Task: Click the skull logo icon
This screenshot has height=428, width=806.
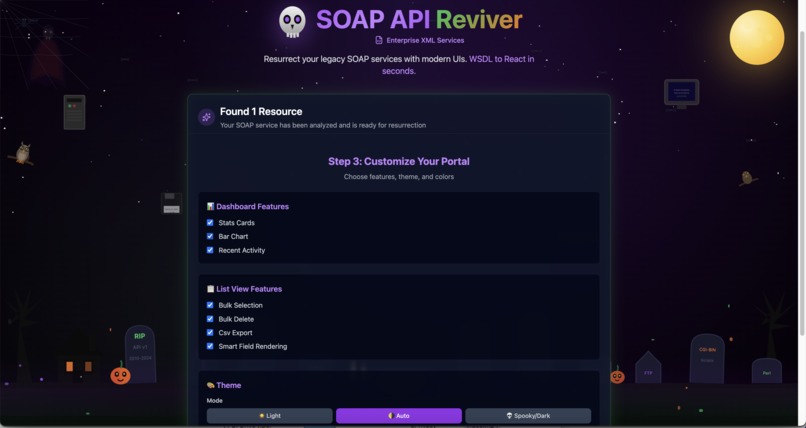Action: coord(292,22)
